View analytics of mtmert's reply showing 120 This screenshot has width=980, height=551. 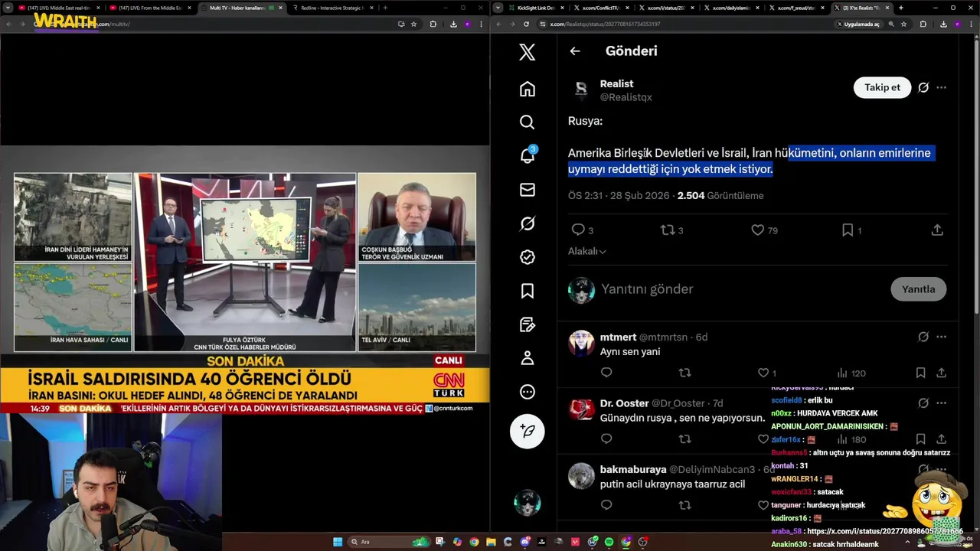[x=851, y=373]
